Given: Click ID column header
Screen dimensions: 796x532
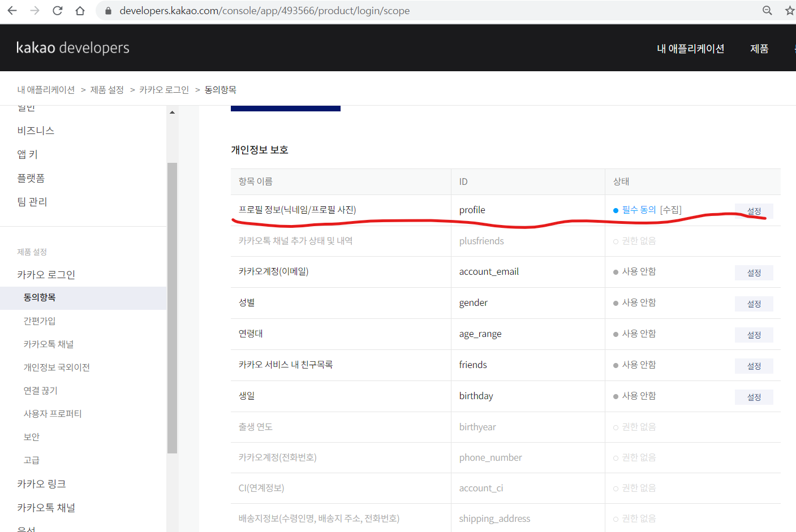Looking at the screenshot, I should (x=463, y=181).
